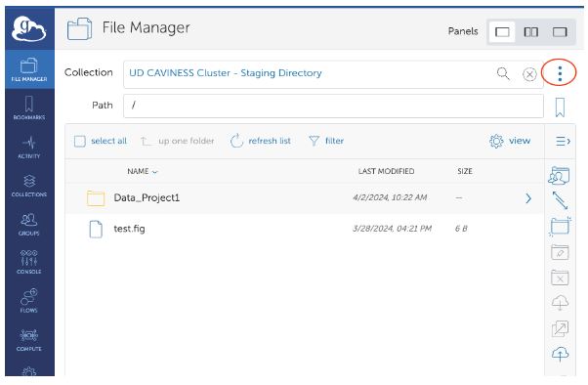Click refresh list
Screen dimensions: 588x385
click(261, 141)
